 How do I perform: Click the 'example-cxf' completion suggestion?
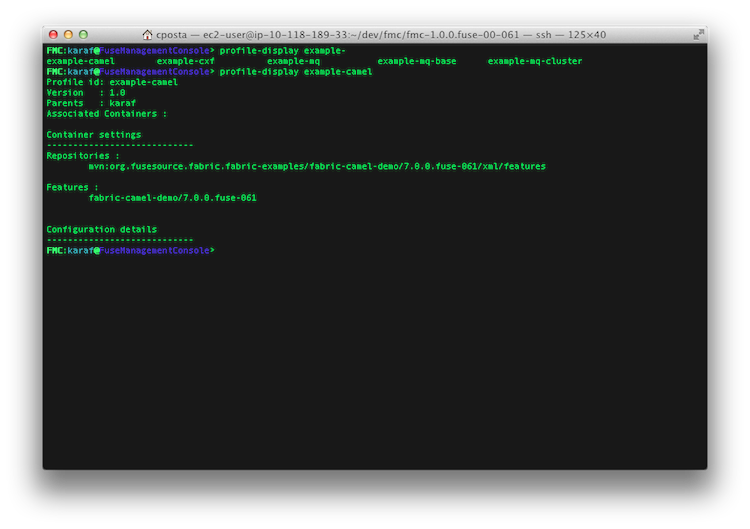pyautogui.click(x=186, y=61)
